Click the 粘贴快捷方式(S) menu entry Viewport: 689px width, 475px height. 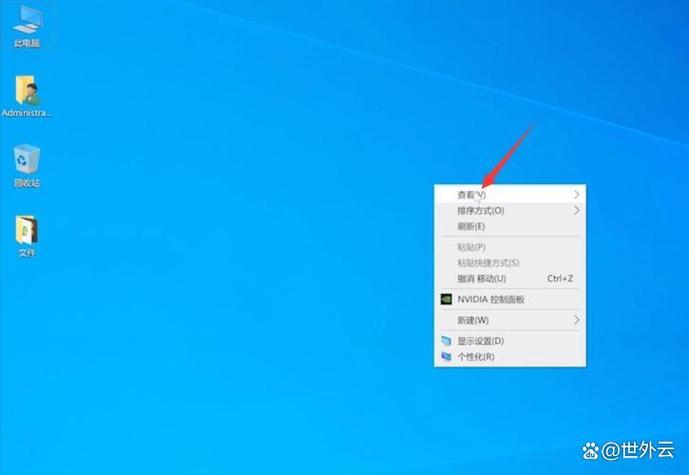(x=488, y=262)
